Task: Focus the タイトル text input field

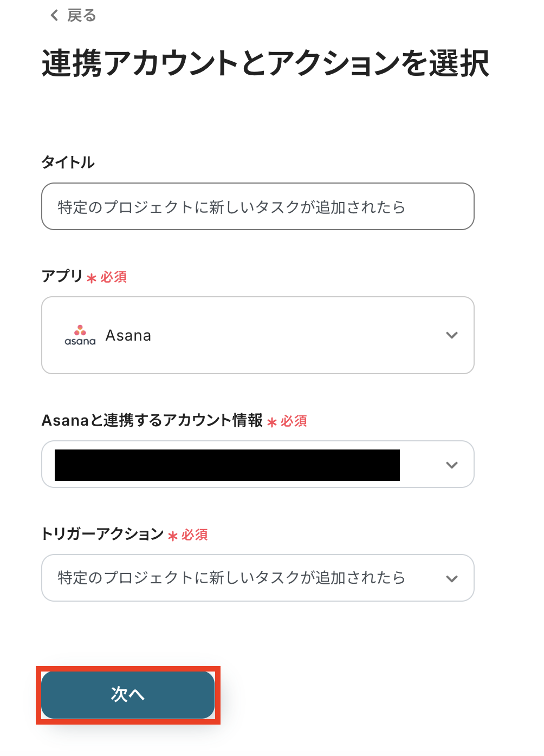Action: tap(258, 206)
